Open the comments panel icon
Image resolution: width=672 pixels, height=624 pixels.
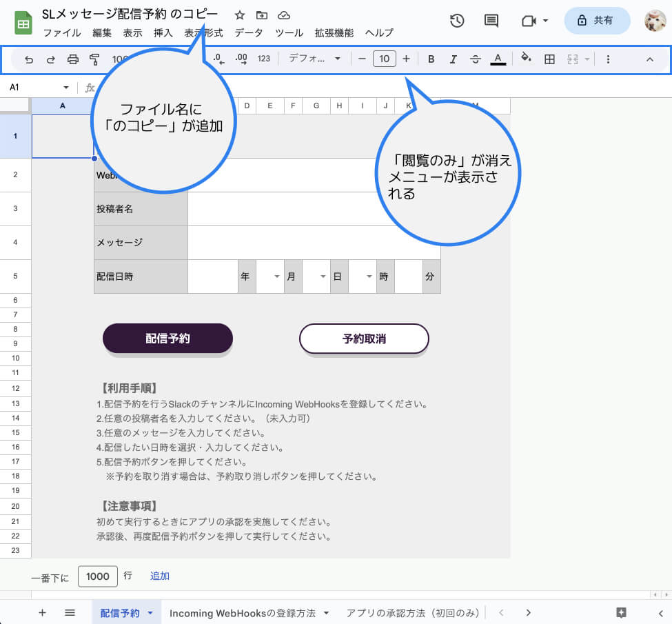coord(491,21)
